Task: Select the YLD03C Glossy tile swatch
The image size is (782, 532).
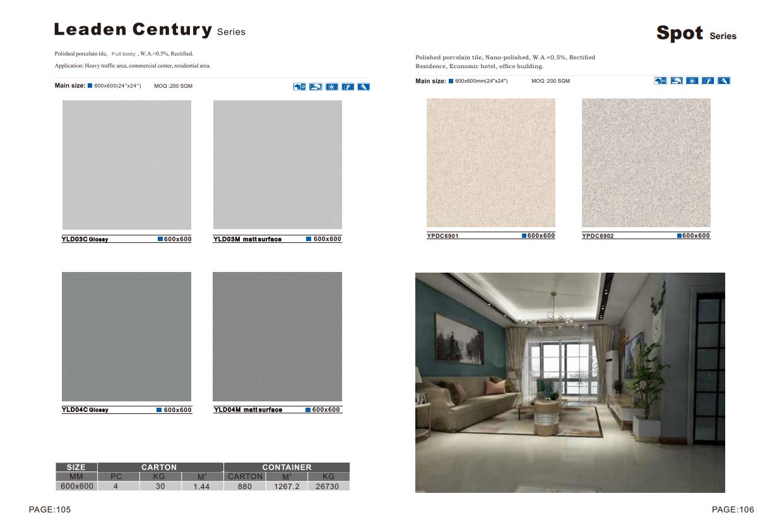Action: point(126,165)
